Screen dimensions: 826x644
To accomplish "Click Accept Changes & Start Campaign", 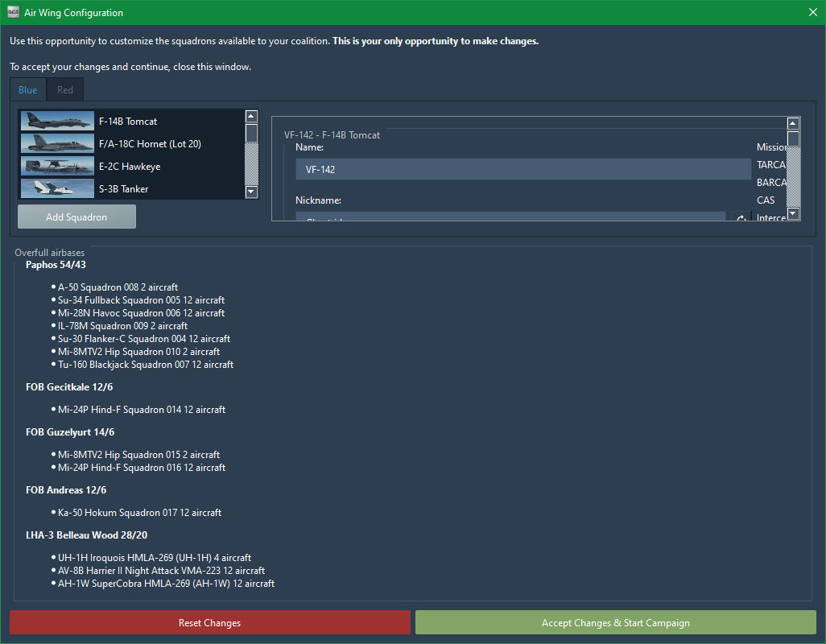I will click(616, 621).
